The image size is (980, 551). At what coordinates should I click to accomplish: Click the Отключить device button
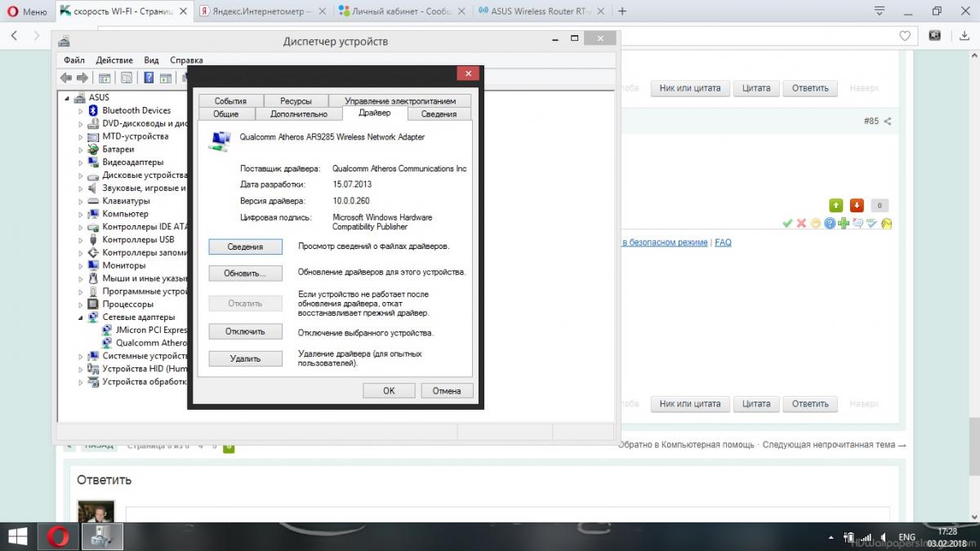click(245, 331)
